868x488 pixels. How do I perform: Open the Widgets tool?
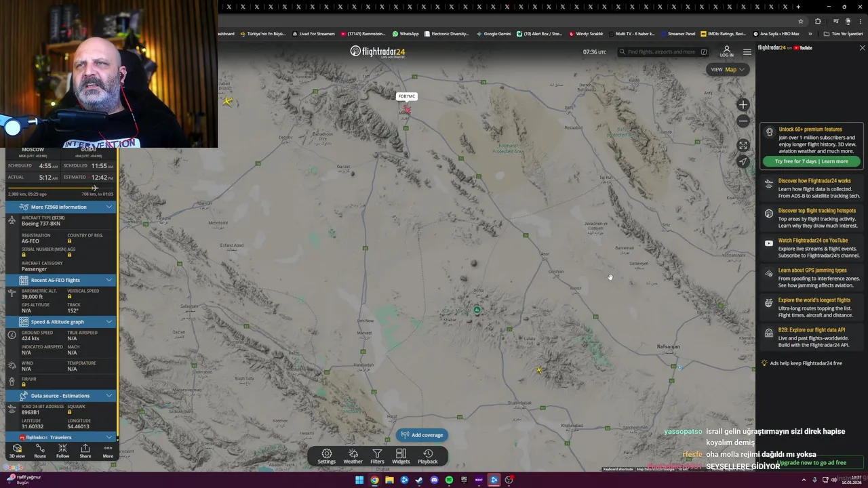coord(401,456)
